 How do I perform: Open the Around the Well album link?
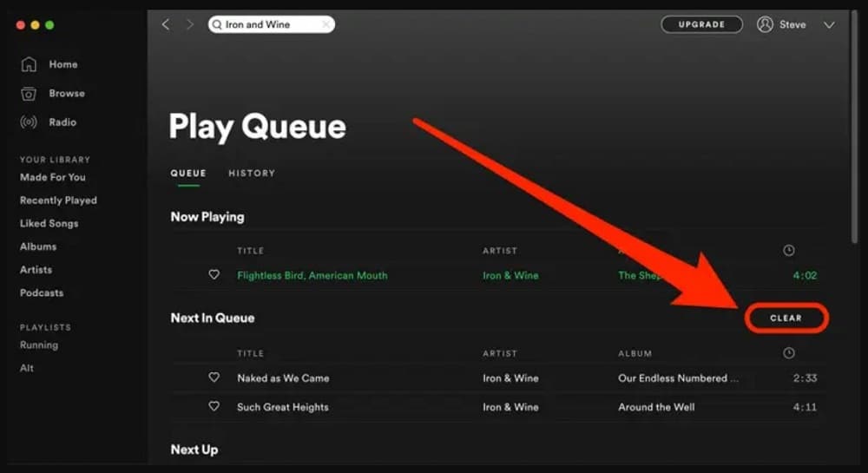(x=656, y=407)
